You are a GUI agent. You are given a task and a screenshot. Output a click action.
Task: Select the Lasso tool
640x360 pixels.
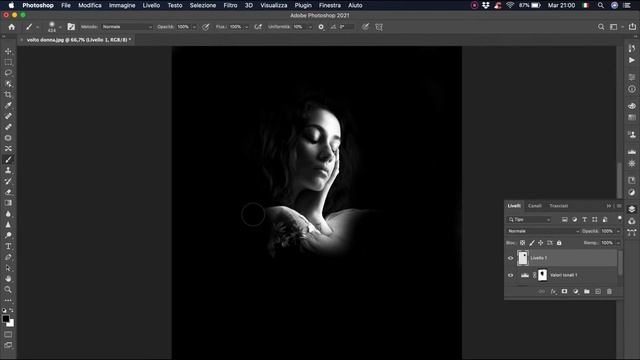8,73
